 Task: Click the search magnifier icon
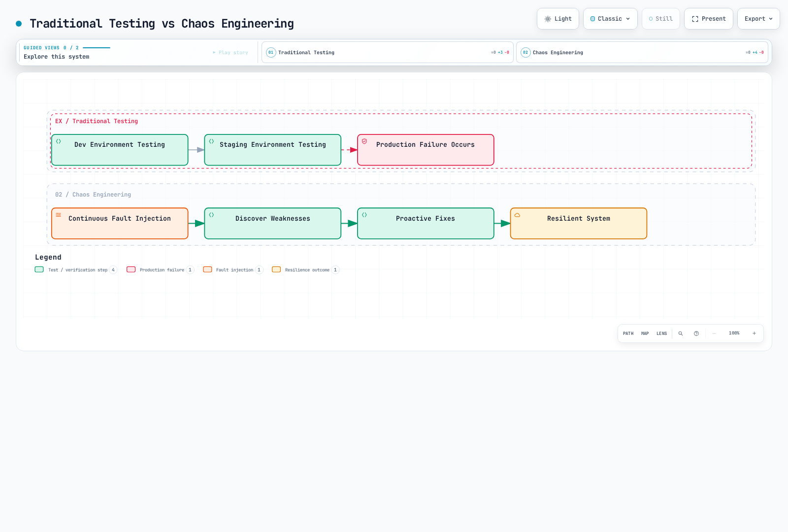[x=681, y=333]
